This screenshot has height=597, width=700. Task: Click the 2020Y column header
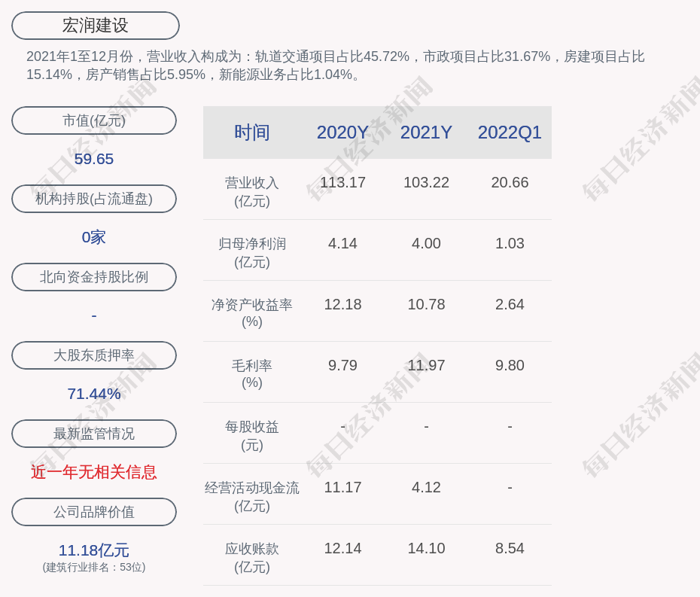tap(343, 132)
